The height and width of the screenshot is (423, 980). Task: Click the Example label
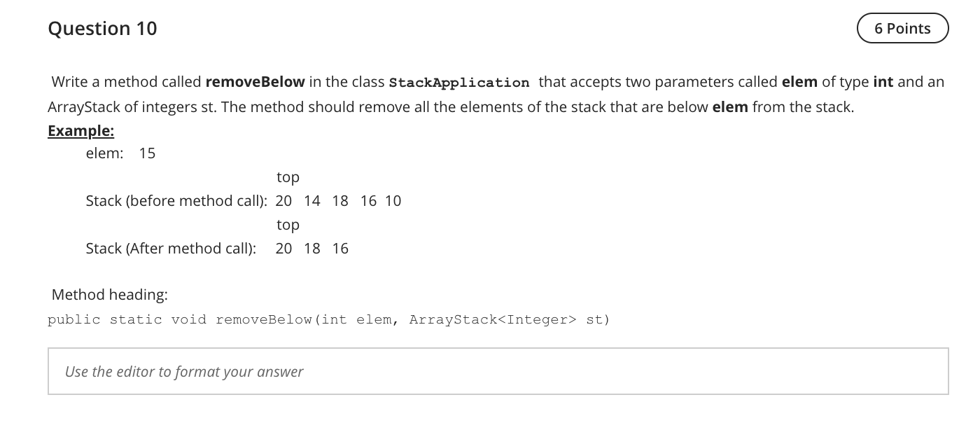80,130
